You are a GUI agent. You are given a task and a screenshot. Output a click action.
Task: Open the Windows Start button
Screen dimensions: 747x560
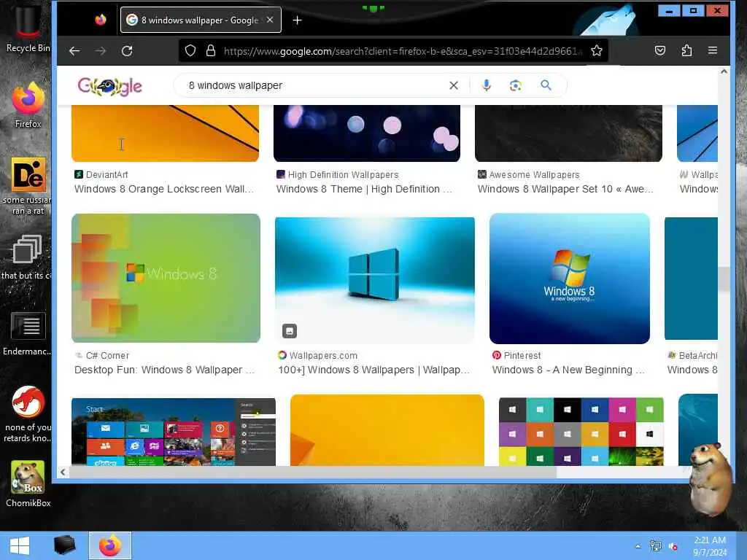click(20, 545)
